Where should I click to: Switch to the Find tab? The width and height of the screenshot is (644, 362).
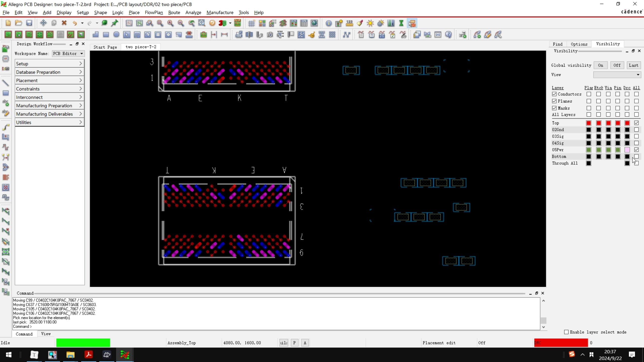tap(557, 44)
